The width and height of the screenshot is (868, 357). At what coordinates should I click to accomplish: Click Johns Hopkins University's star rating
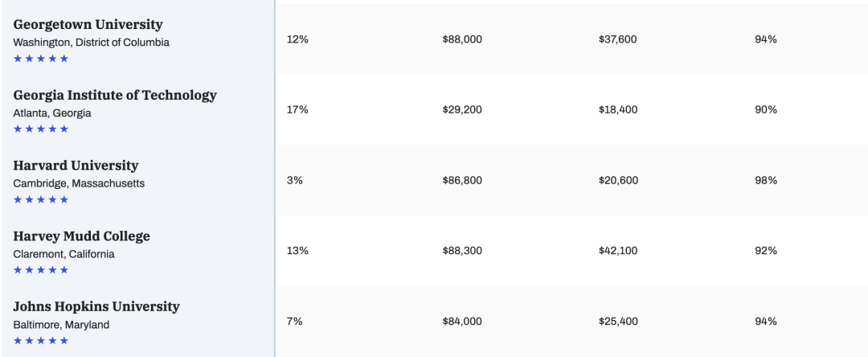click(x=41, y=340)
